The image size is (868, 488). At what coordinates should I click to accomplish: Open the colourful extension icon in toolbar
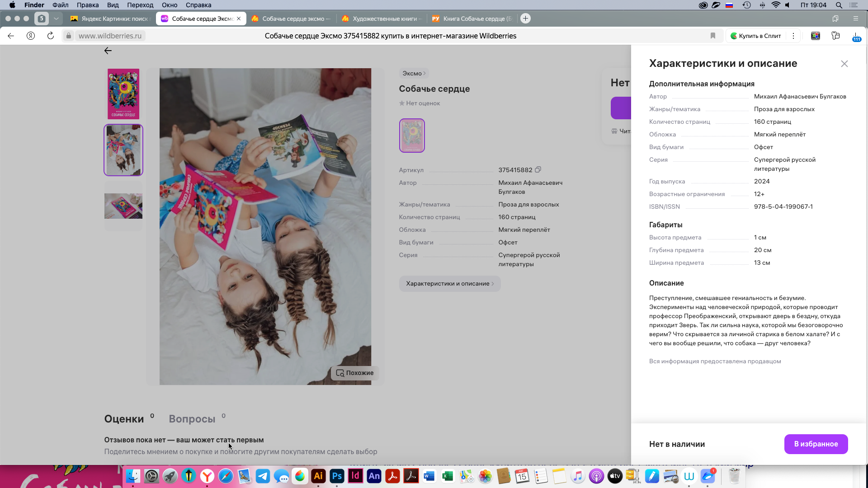[x=816, y=36]
